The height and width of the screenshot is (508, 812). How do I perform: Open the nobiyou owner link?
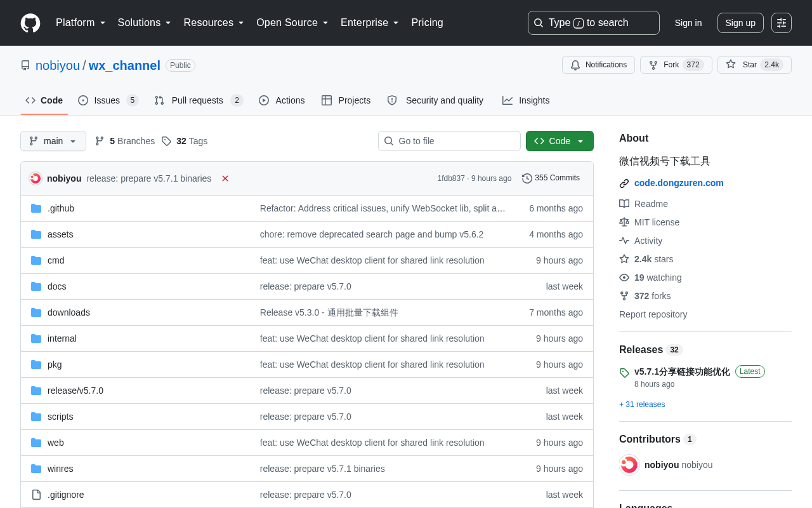click(x=58, y=65)
